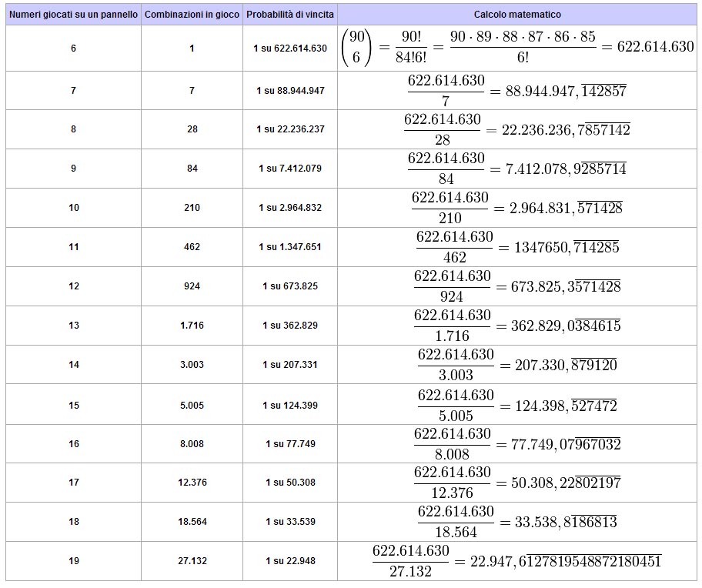The height and width of the screenshot is (588, 702).
Task: Select the combinations value 5.005
Action: click(x=192, y=405)
